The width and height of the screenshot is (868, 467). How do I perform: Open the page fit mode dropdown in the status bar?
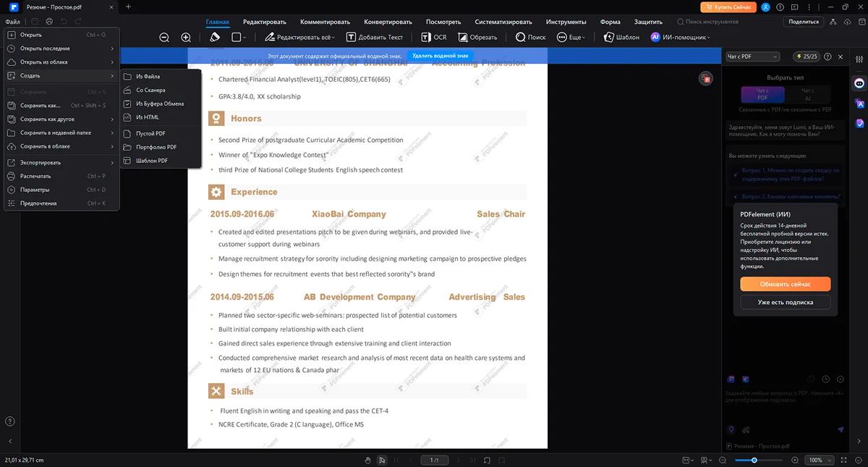tap(690, 460)
